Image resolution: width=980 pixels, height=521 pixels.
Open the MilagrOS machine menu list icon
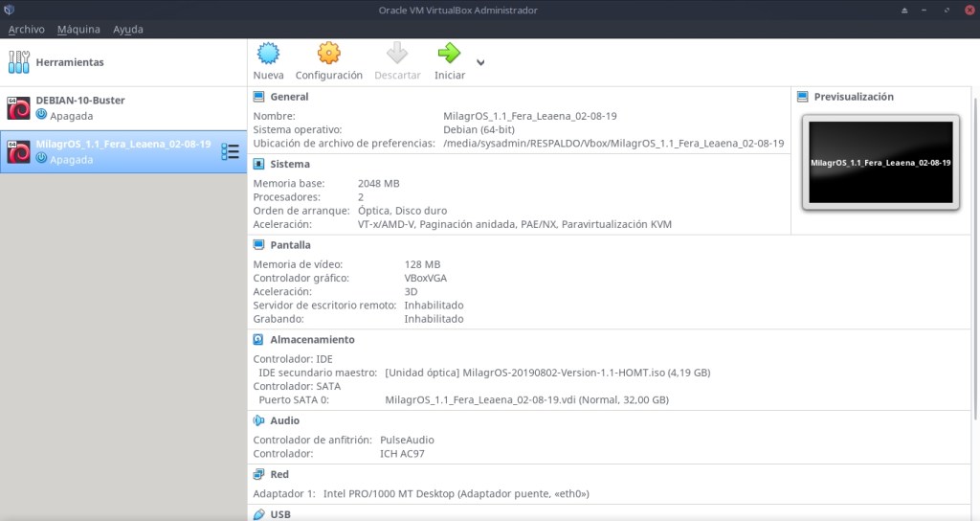click(x=230, y=151)
